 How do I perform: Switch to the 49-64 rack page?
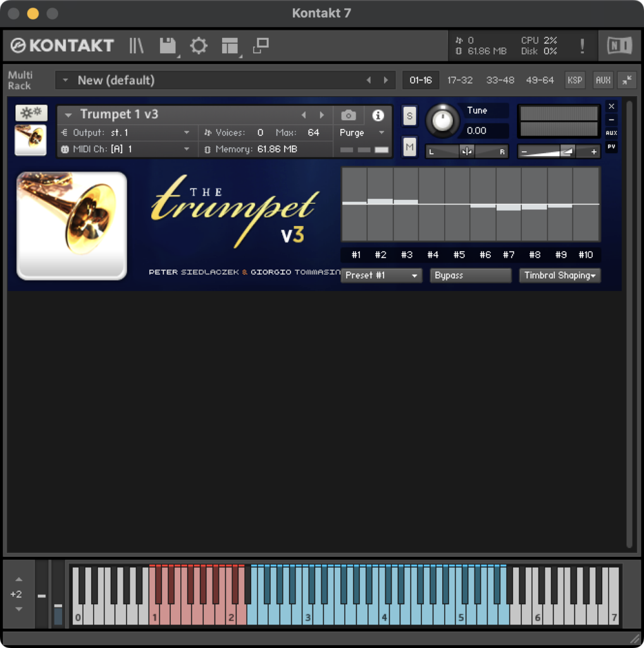[x=540, y=80]
